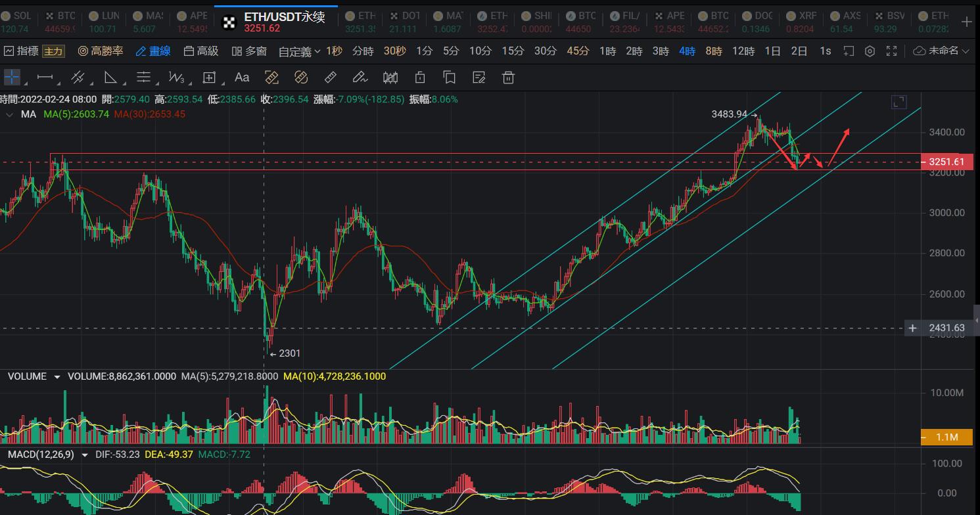Maximize the main chart pane icon
The image size is (980, 515).
coord(898,102)
